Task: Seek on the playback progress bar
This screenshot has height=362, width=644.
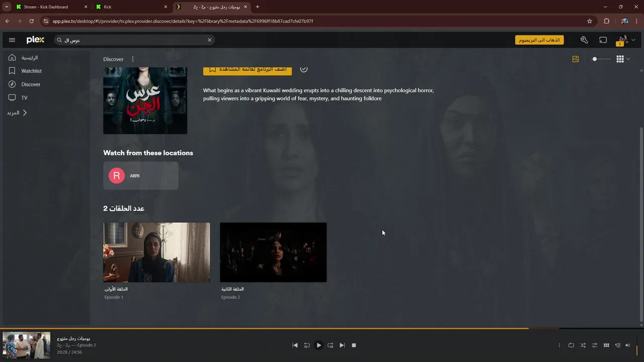Action: tap(322, 328)
